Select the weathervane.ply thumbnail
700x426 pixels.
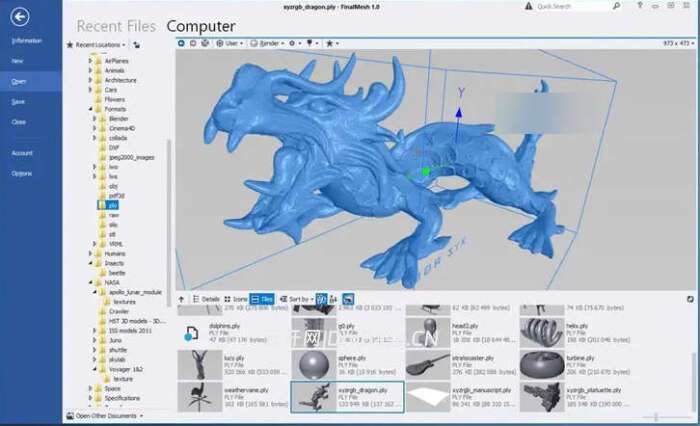tap(200, 397)
